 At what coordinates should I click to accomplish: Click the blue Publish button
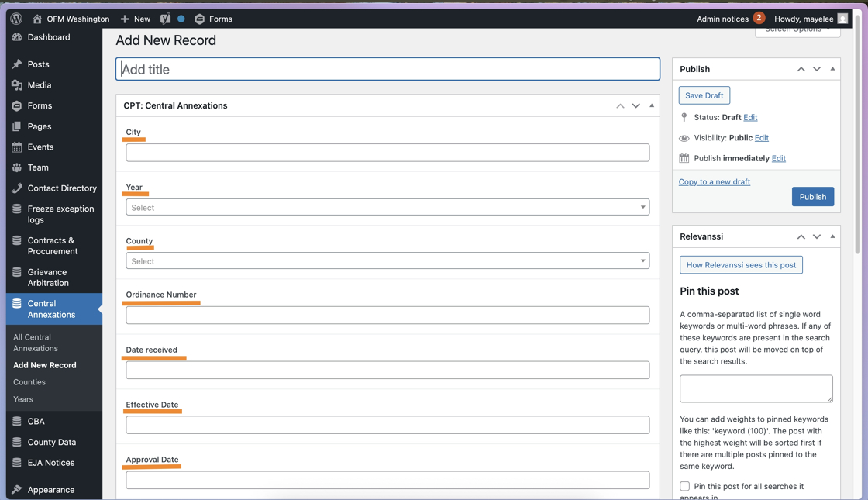click(813, 197)
